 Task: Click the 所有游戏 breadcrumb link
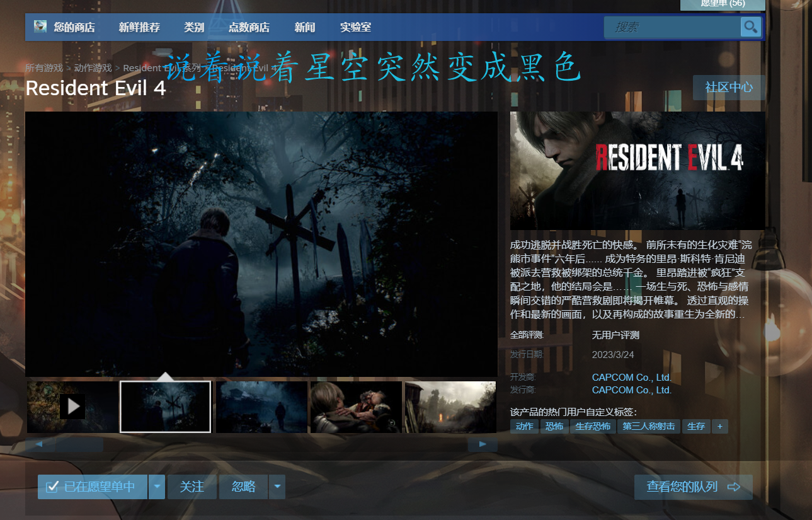point(44,68)
